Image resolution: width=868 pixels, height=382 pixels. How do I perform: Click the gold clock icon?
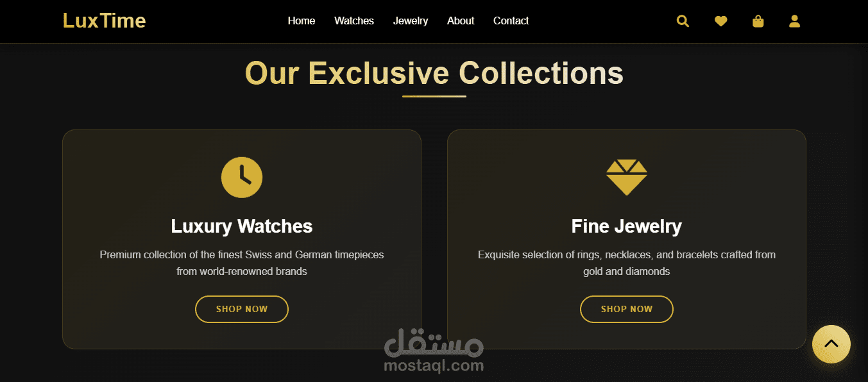pos(242,177)
